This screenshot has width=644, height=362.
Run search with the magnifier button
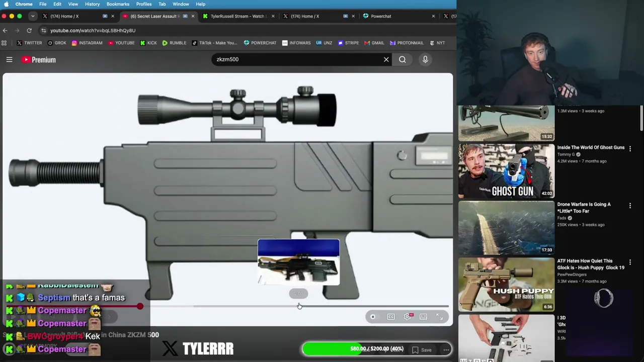tap(403, 59)
